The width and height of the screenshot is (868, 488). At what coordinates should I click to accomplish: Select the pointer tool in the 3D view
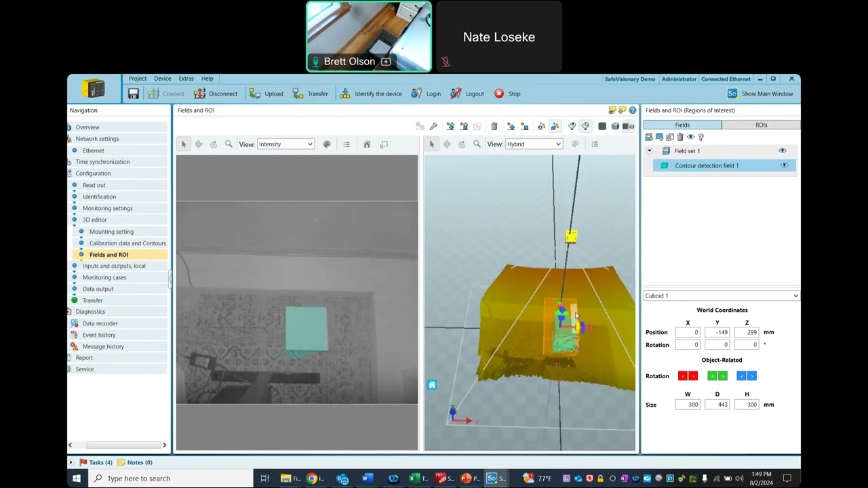pos(431,144)
